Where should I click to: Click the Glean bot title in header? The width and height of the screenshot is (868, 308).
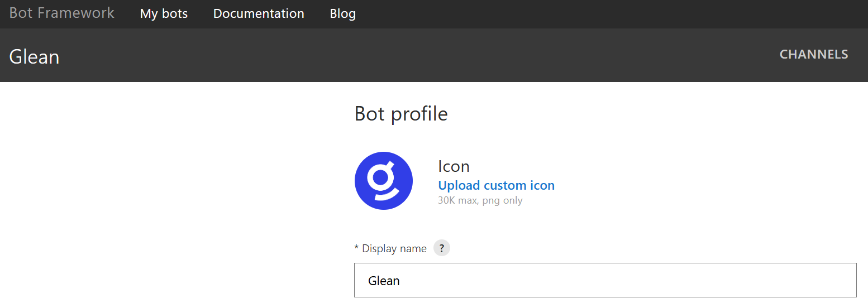click(x=34, y=57)
